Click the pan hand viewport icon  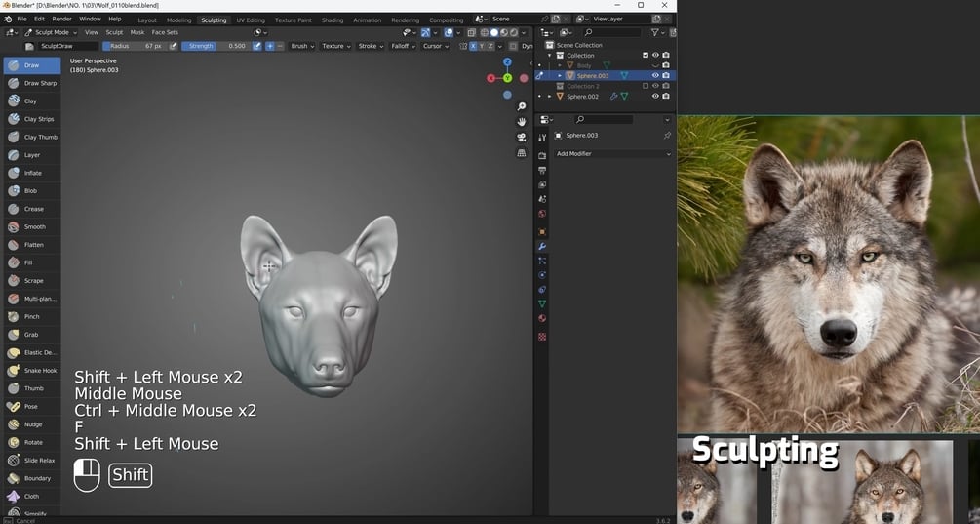point(522,122)
